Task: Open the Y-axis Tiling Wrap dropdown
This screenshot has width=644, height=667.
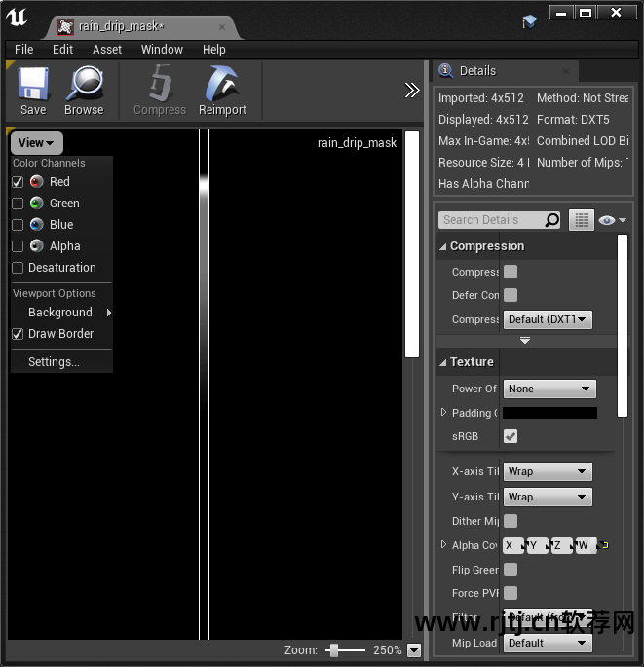Action: point(548,497)
